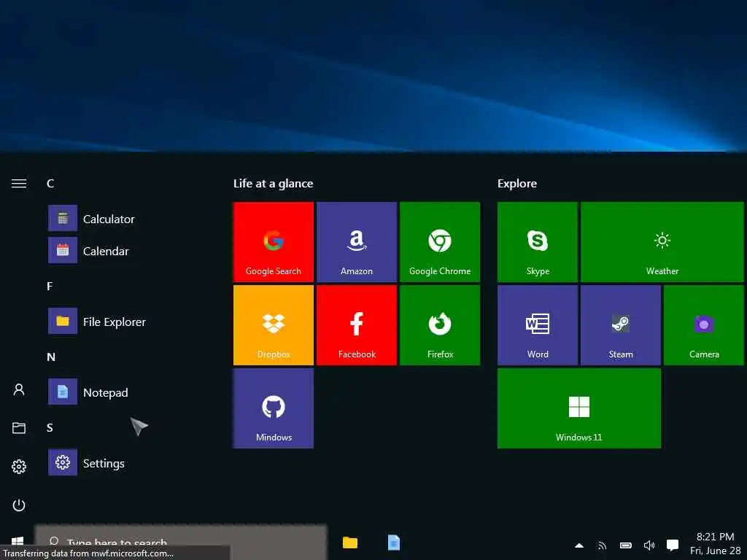The image size is (747, 560).
Task: Open the Weather tile
Action: (x=662, y=242)
